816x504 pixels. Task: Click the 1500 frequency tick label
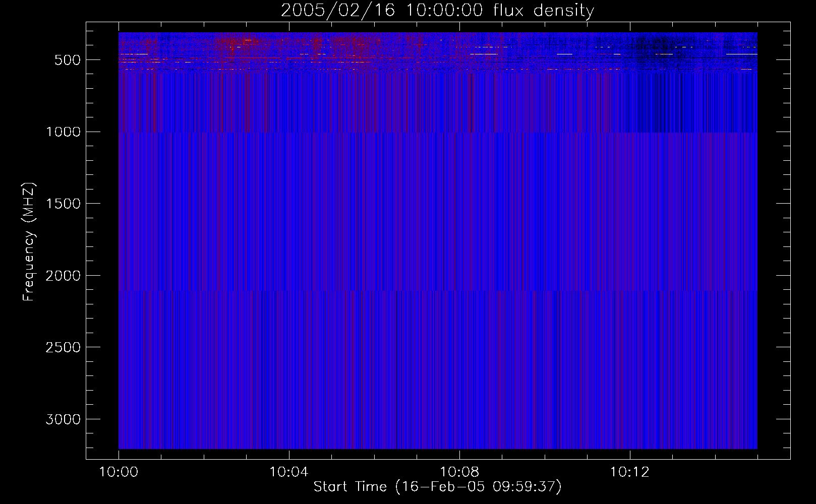coord(63,204)
